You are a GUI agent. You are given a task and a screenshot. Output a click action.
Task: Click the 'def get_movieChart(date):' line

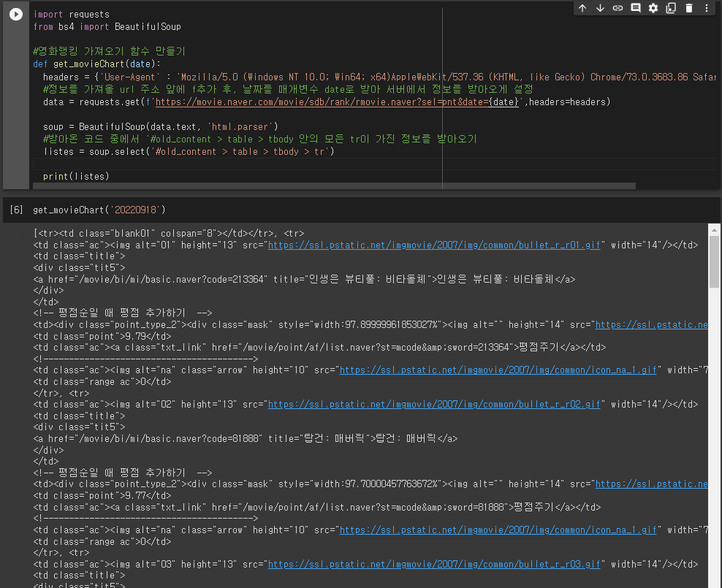(x=96, y=64)
